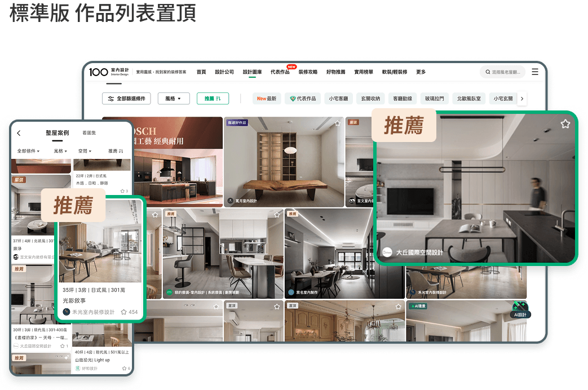Click the search magnifier icon

(488, 72)
